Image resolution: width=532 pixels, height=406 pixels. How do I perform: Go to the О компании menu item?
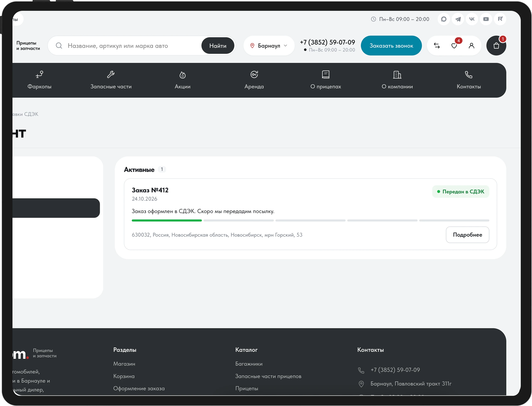(397, 80)
